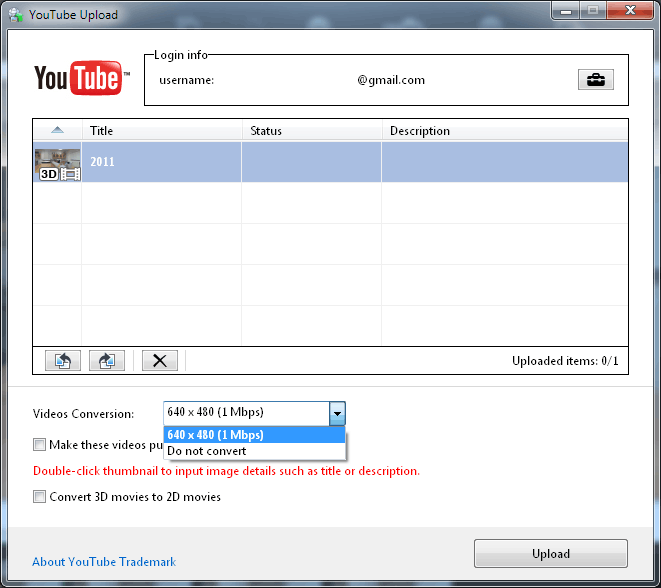
Task: Click the Uploaded items: 0/1 counter
Action: pos(565,361)
